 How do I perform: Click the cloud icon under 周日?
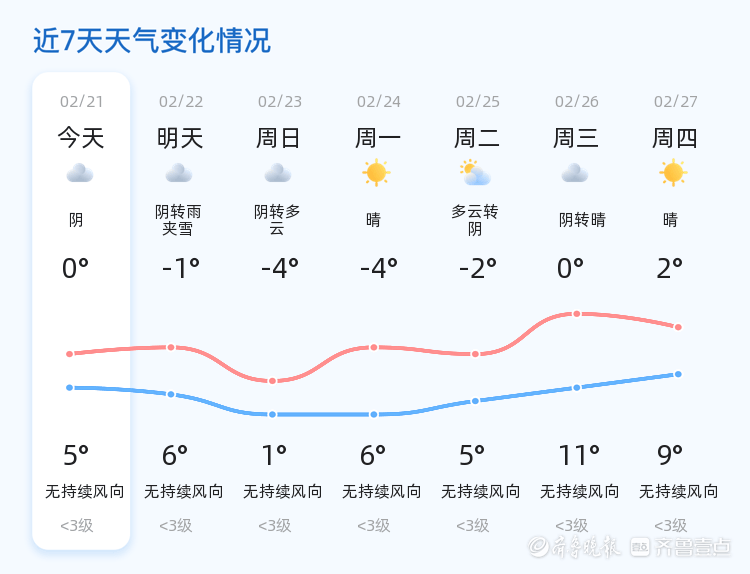(278, 173)
